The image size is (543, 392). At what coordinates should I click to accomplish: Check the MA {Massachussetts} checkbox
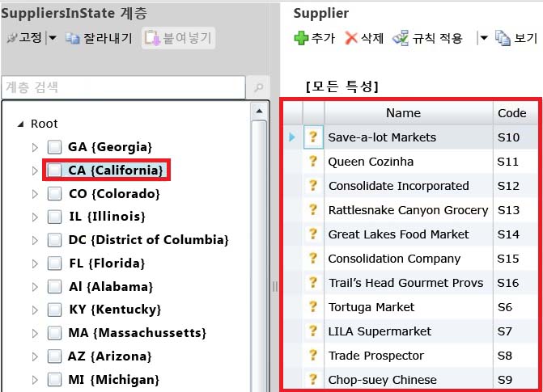pyautogui.click(x=54, y=333)
